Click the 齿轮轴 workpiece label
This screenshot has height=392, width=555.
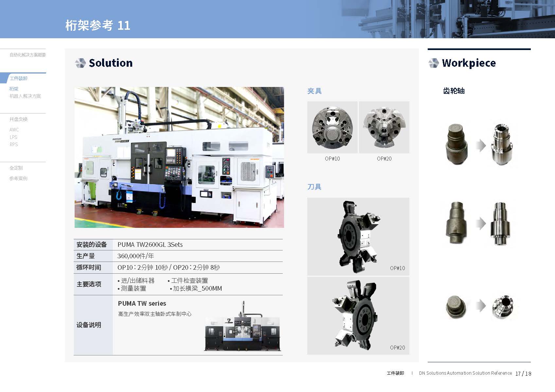[454, 91]
